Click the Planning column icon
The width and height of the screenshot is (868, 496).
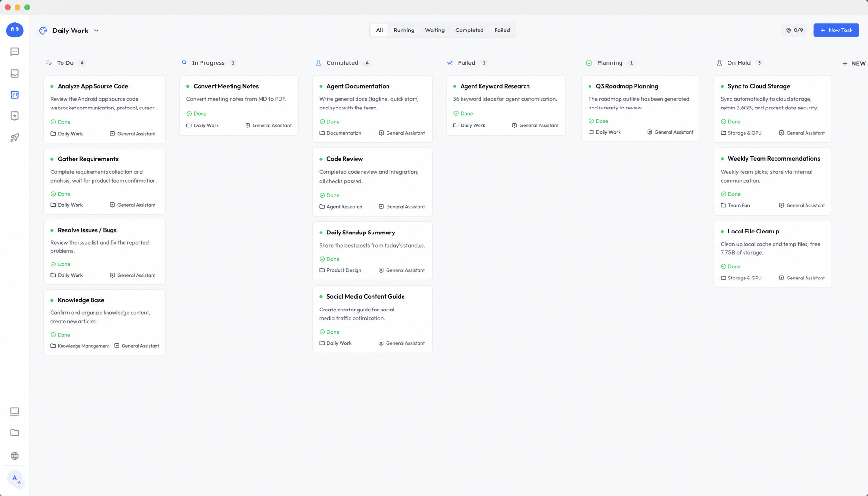(x=589, y=63)
